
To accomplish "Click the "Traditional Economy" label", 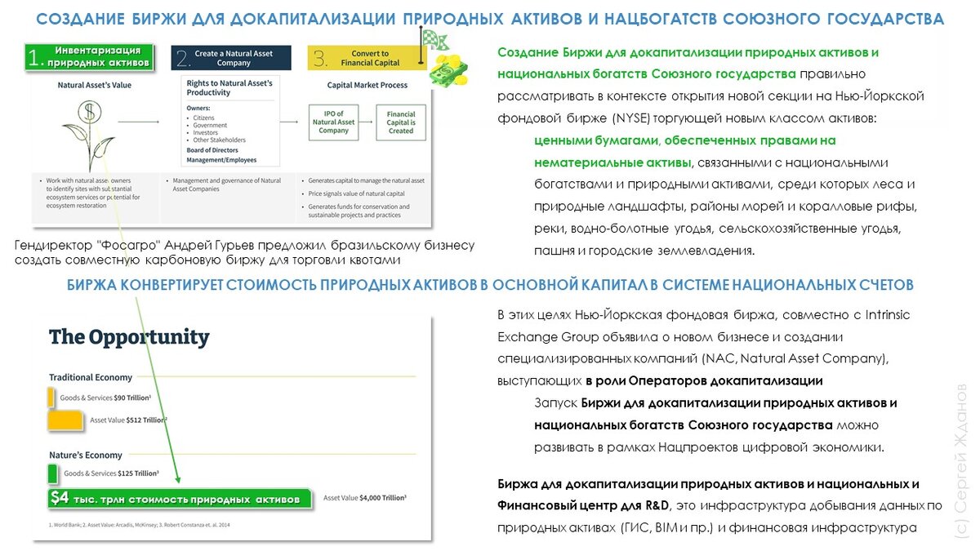I will (91, 377).
